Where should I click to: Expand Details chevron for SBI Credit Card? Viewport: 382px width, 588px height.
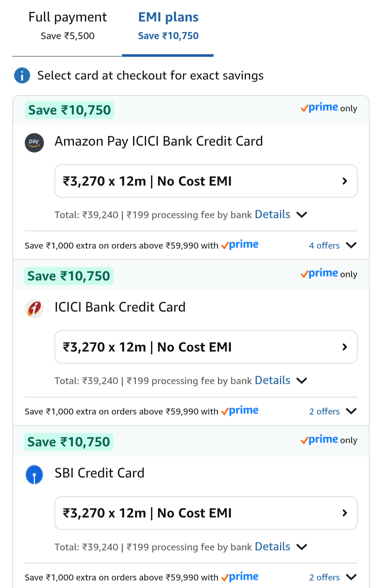tap(302, 547)
